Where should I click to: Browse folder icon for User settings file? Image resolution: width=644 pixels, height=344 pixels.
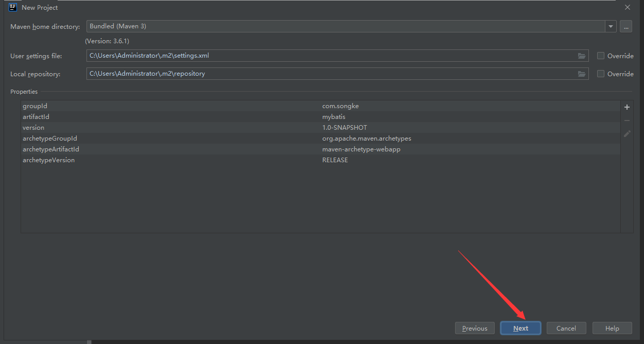pyautogui.click(x=582, y=56)
